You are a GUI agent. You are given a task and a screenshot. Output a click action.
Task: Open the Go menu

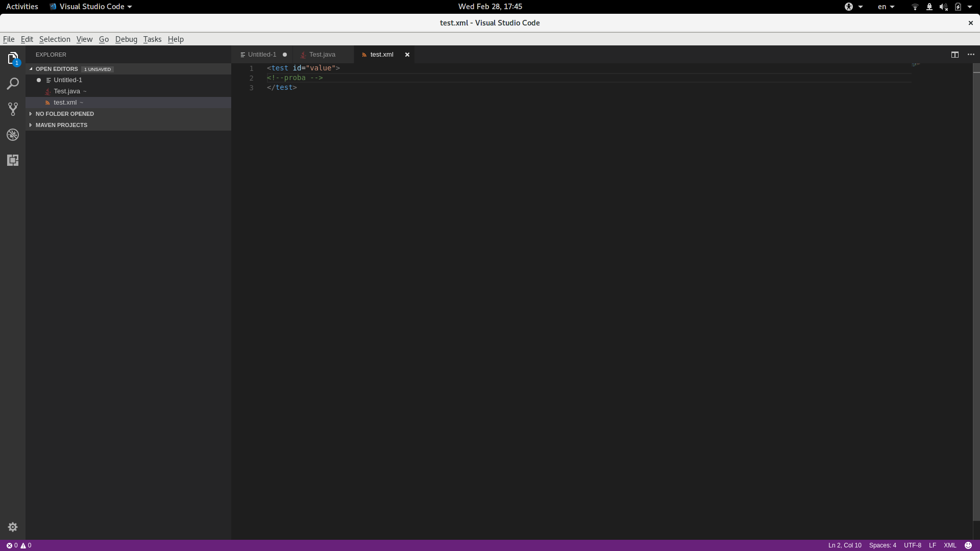[104, 39]
